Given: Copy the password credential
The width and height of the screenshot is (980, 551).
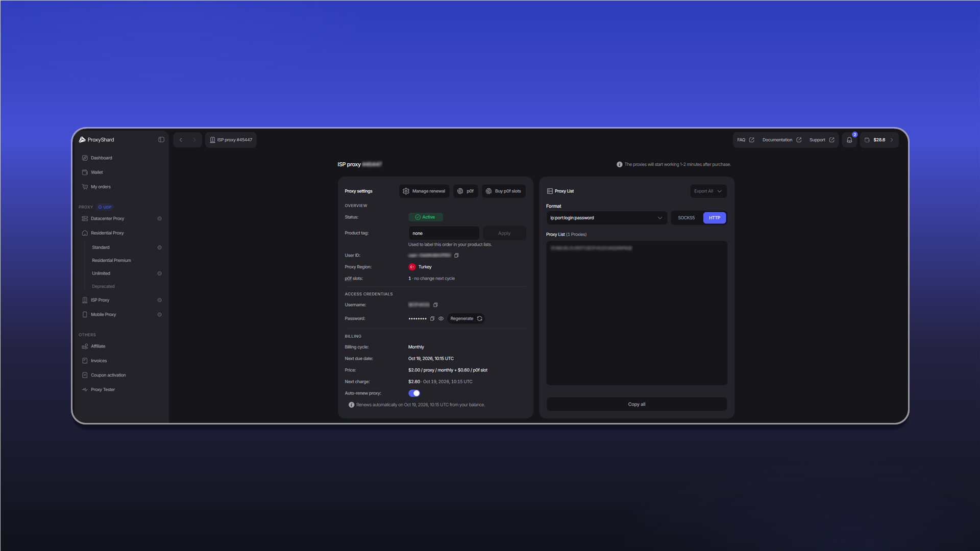Looking at the screenshot, I should pos(432,319).
